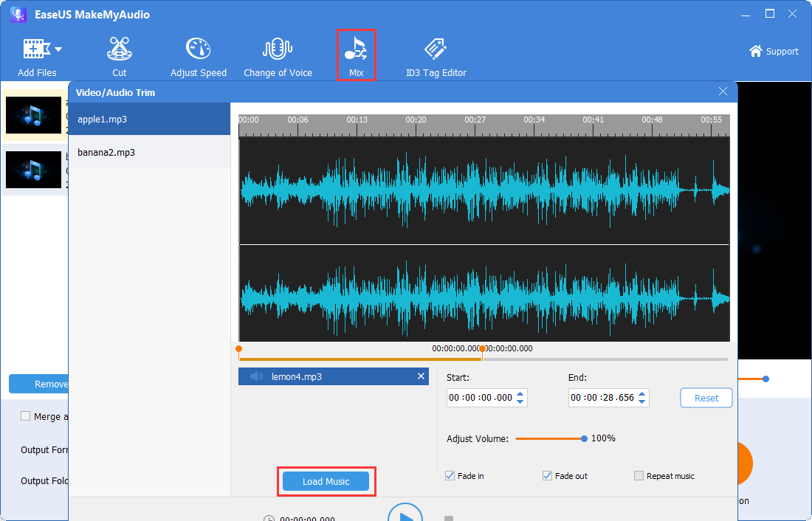Click the Adjust Volume slider handle

point(584,438)
